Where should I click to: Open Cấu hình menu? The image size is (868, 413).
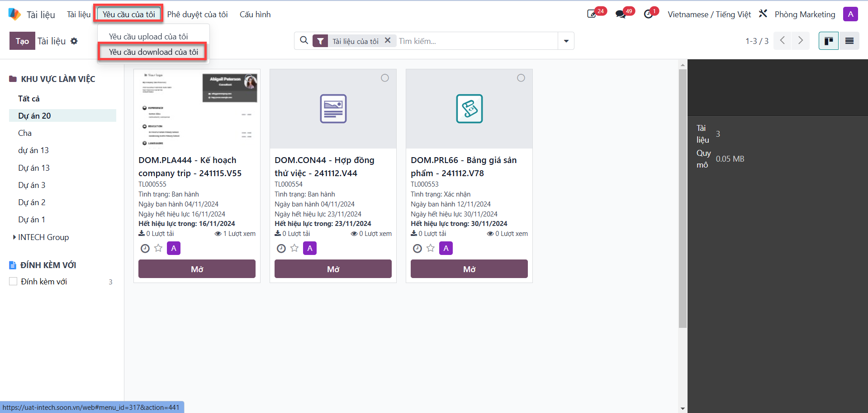point(255,14)
